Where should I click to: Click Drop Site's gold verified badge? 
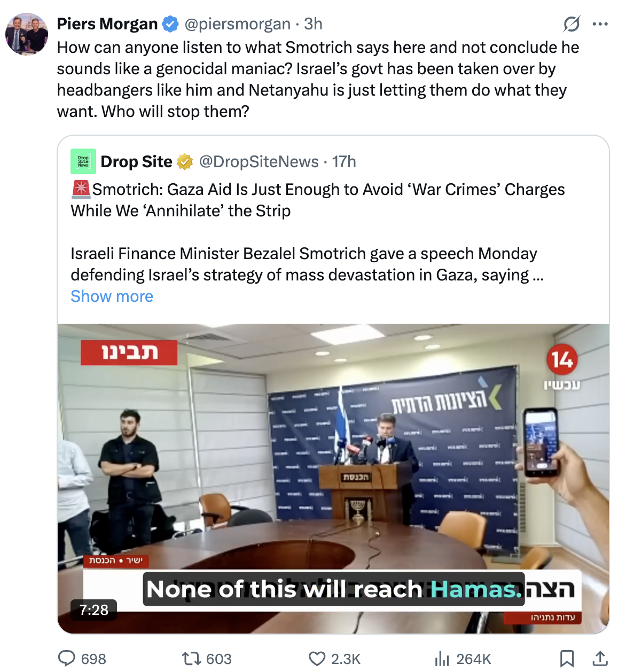coord(185,161)
